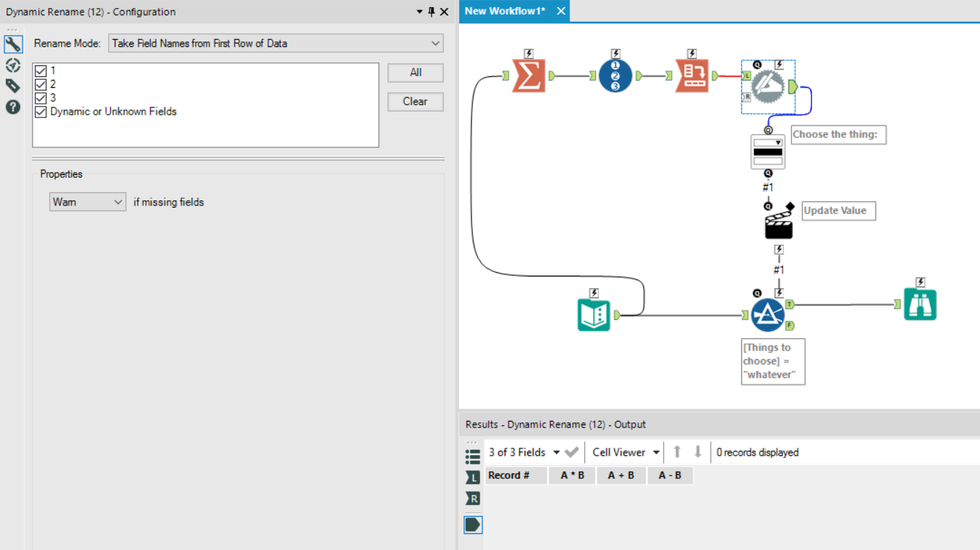Open the Cell Viewer dropdown

(x=625, y=452)
